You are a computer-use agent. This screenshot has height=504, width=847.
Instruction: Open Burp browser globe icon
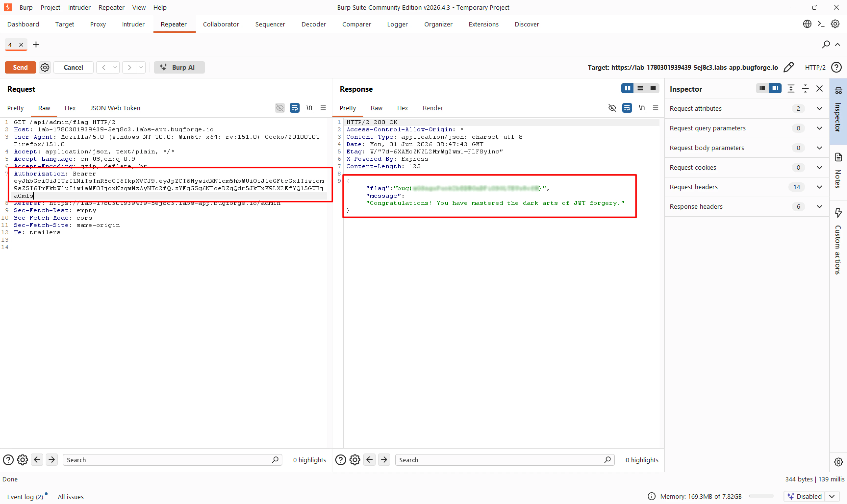click(807, 24)
